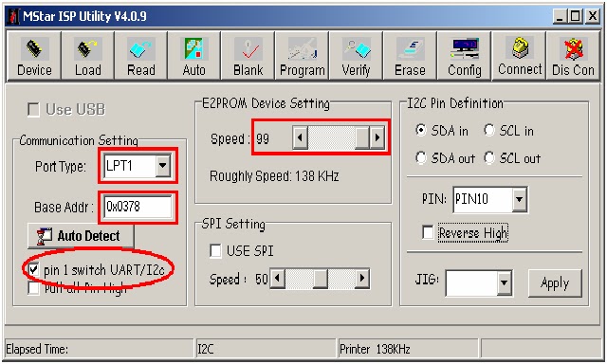Screen dimensions: 607x364
Task: Click the Load file icon
Action: click(x=88, y=56)
